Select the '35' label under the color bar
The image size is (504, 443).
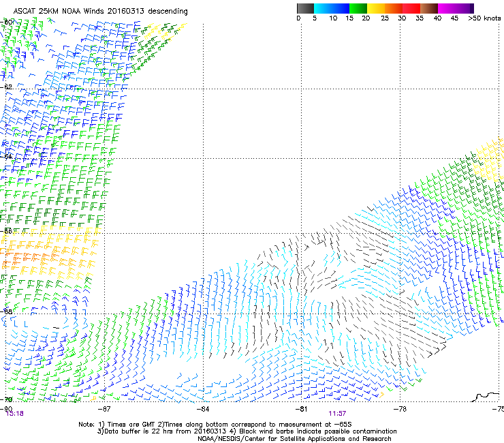420,18
